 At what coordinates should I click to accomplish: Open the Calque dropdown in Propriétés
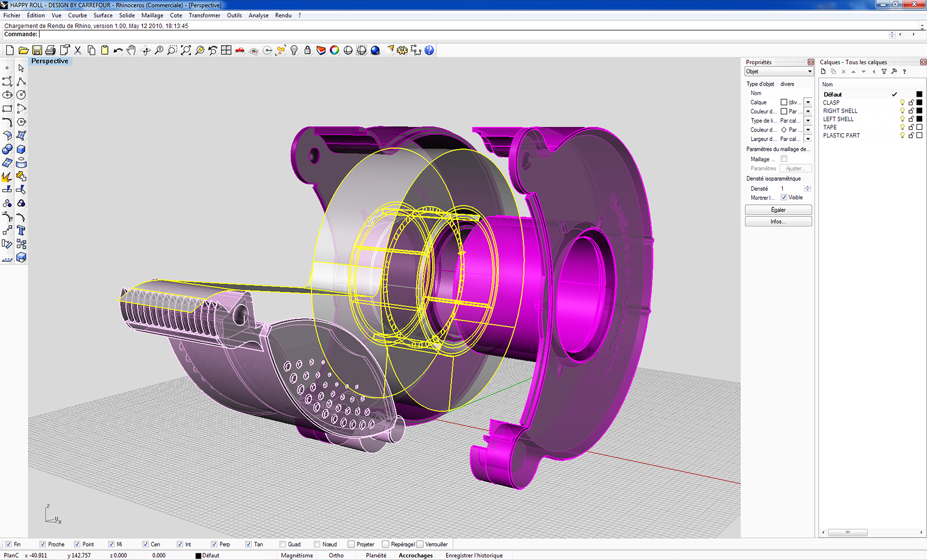click(x=808, y=102)
